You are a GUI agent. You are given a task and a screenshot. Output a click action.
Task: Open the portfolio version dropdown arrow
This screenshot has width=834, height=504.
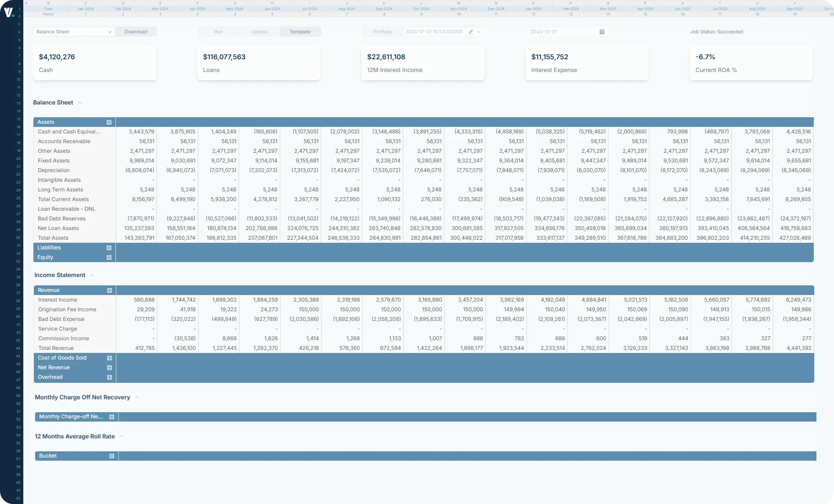(x=479, y=32)
